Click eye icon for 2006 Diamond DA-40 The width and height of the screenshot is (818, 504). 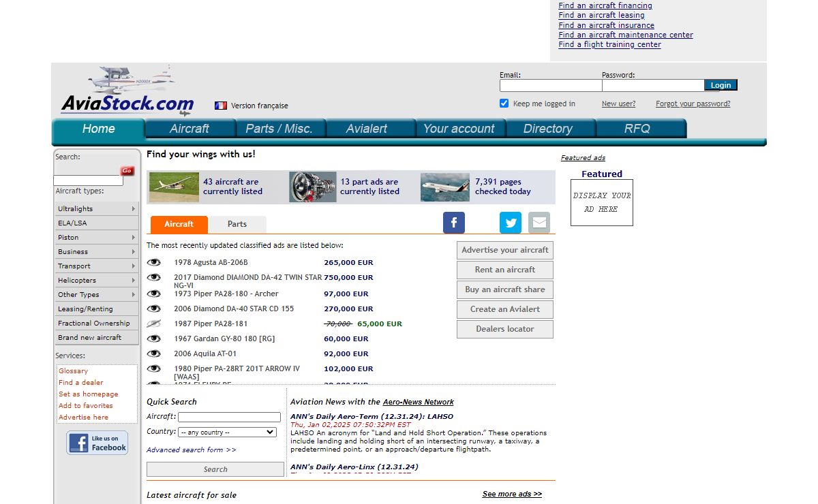pyautogui.click(x=154, y=309)
